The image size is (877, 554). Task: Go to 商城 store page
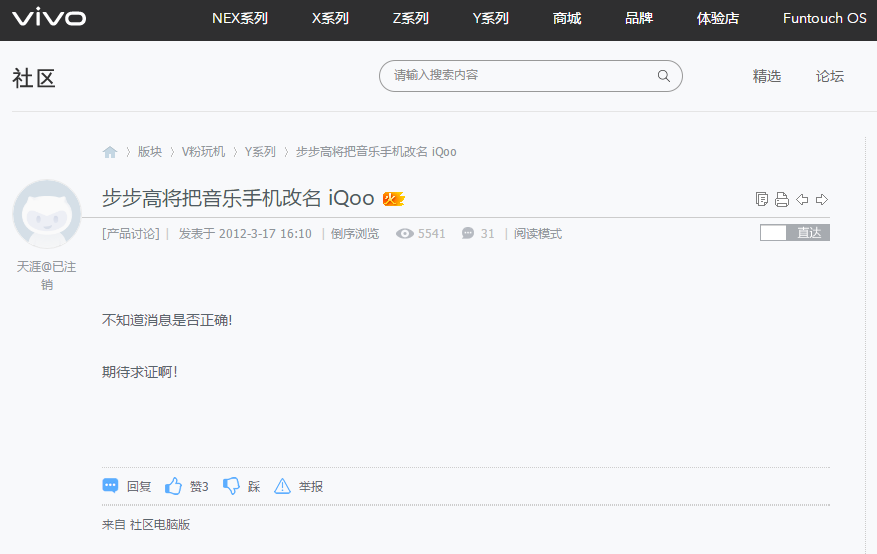(567, 18)
